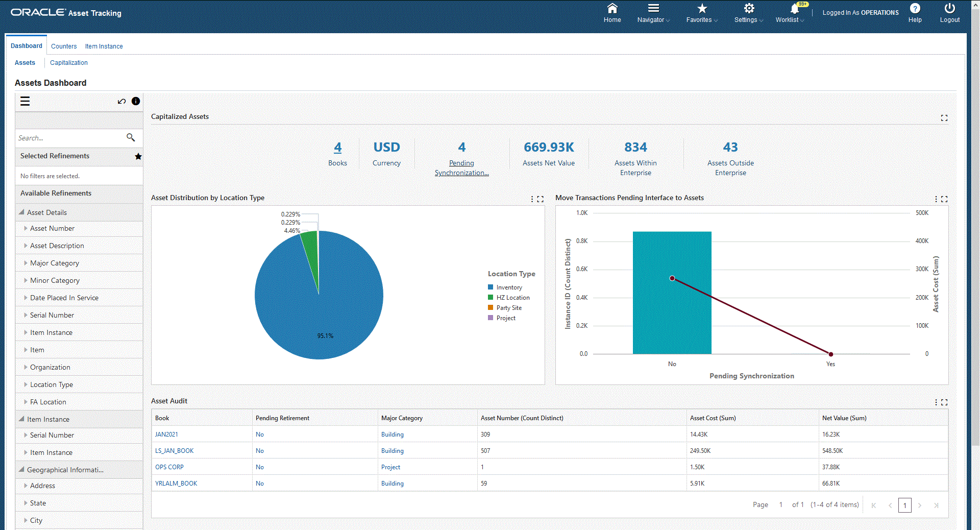Click the green HZ Location color swatch
The image size is (980, 530).
click(x=489, y=297)
